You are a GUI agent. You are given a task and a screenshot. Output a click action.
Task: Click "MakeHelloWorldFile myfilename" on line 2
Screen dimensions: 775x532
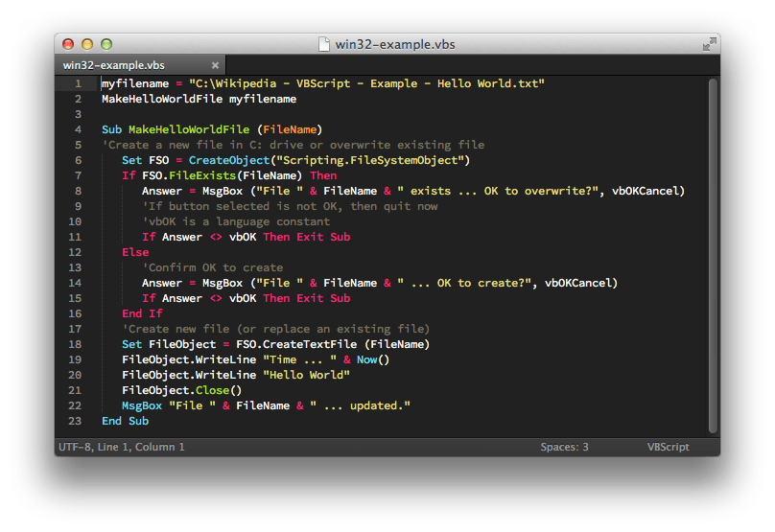coord(200,99)
